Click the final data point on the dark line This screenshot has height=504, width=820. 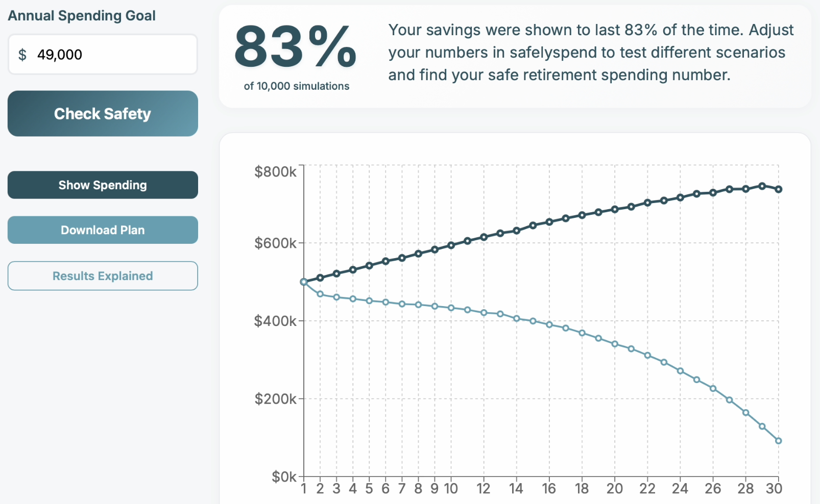(x=778, y=189)
